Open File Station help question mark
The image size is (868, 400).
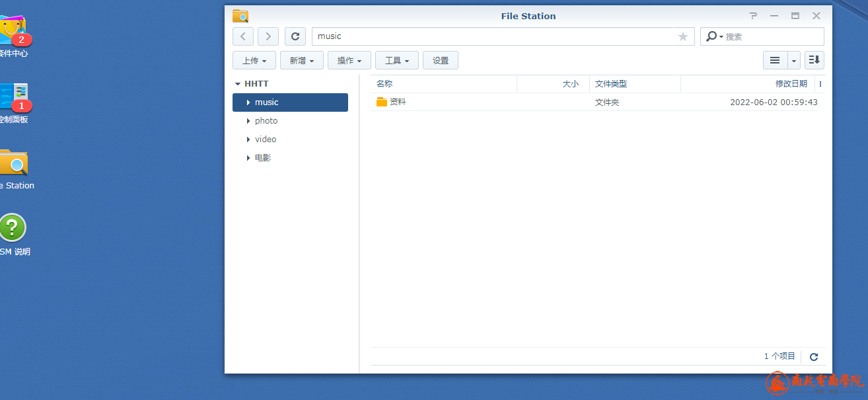point(754,16)
